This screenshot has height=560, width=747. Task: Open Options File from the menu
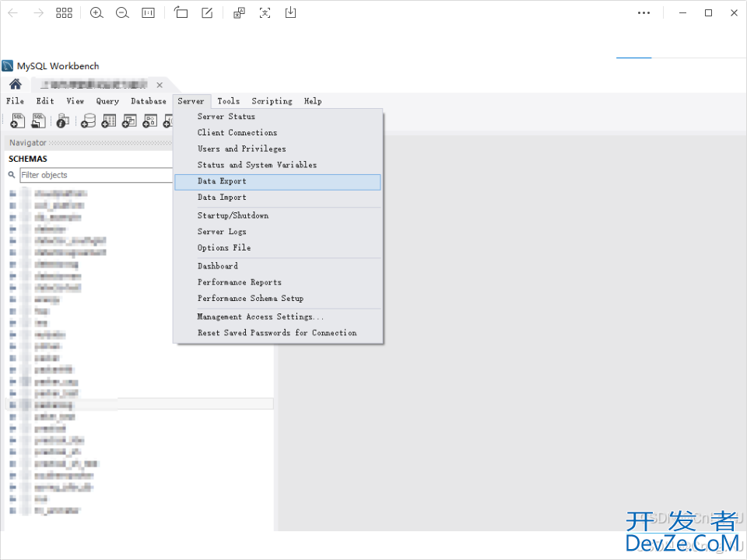pyautogui.click(x=278, y=248)
